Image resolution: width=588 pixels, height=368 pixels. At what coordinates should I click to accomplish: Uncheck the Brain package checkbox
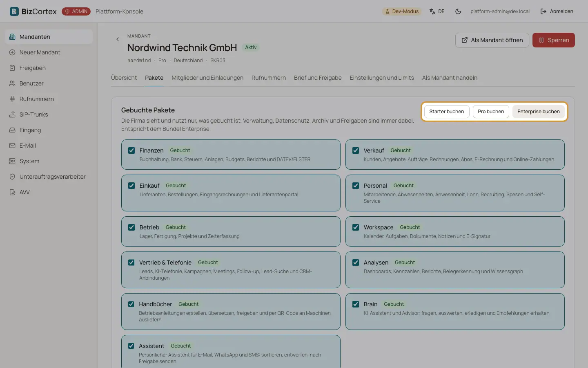coord(356,304)
